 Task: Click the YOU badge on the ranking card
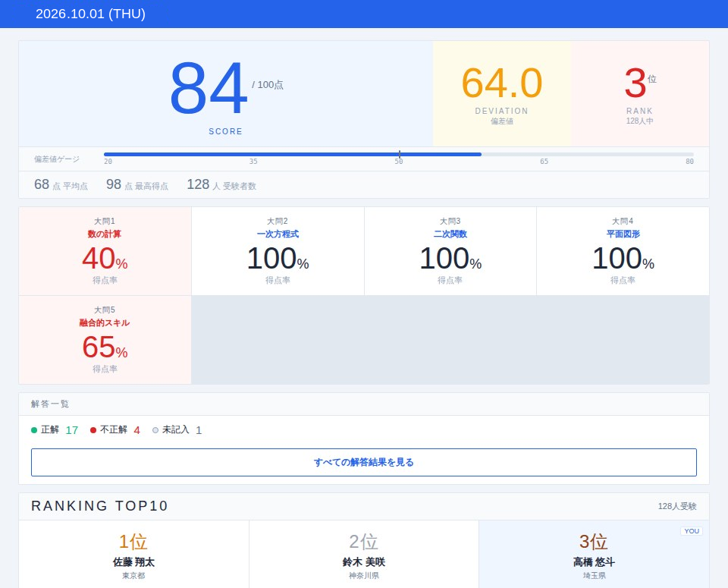tap(692, 531)
